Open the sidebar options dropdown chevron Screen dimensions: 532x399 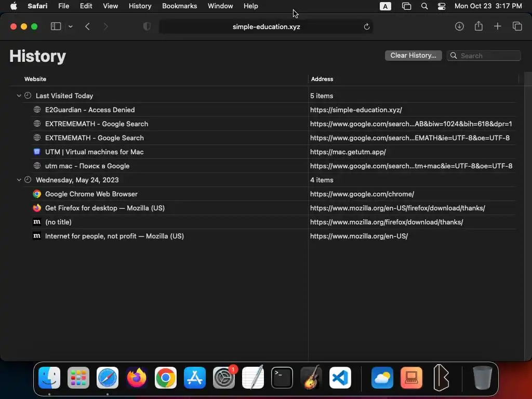(70, 26)
